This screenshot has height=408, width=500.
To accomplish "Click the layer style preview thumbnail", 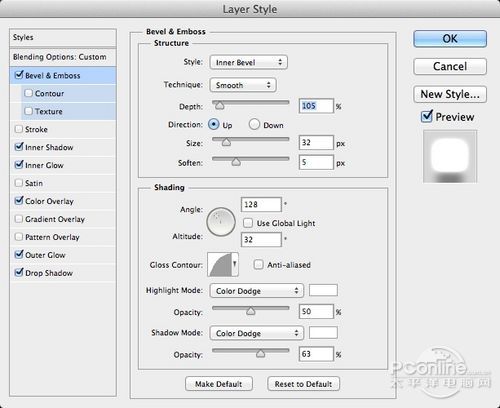I will tap(450, 156).
